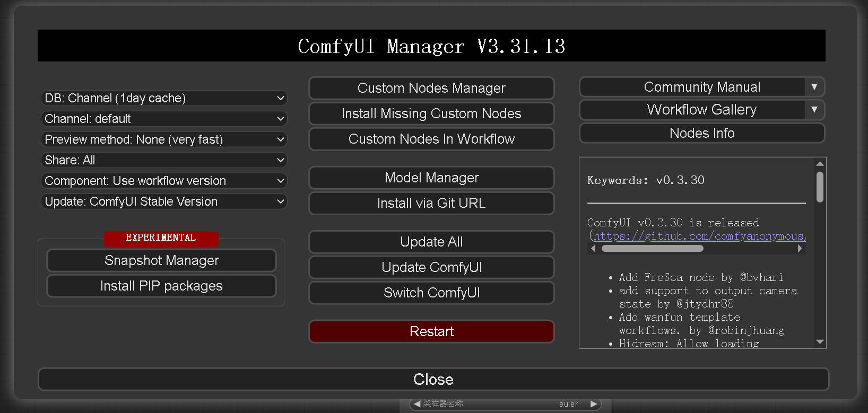Open the DB Channel cache dropdown
The image size is (868, 413).
coord(164,98)
